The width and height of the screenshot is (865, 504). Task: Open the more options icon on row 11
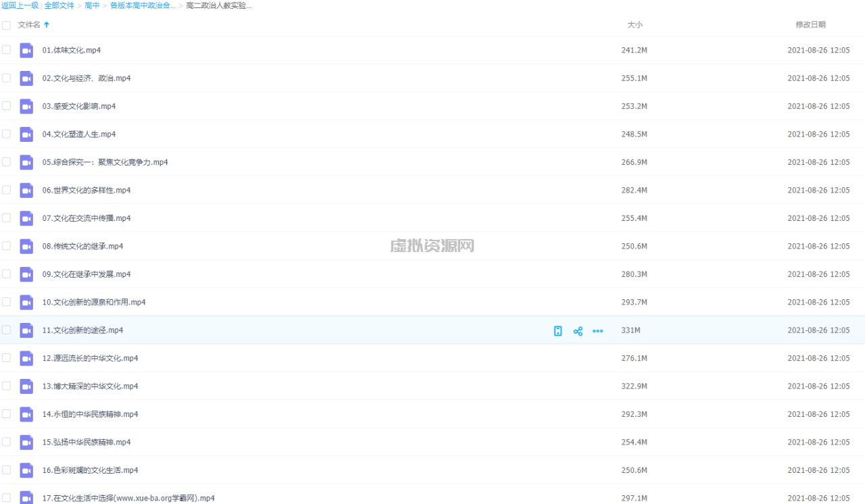[x=597, y=331]
